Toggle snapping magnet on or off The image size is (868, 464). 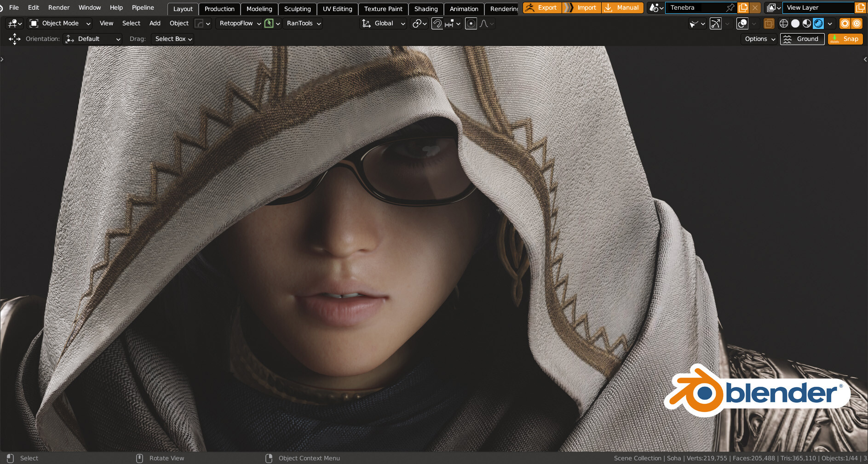[437, 23]
